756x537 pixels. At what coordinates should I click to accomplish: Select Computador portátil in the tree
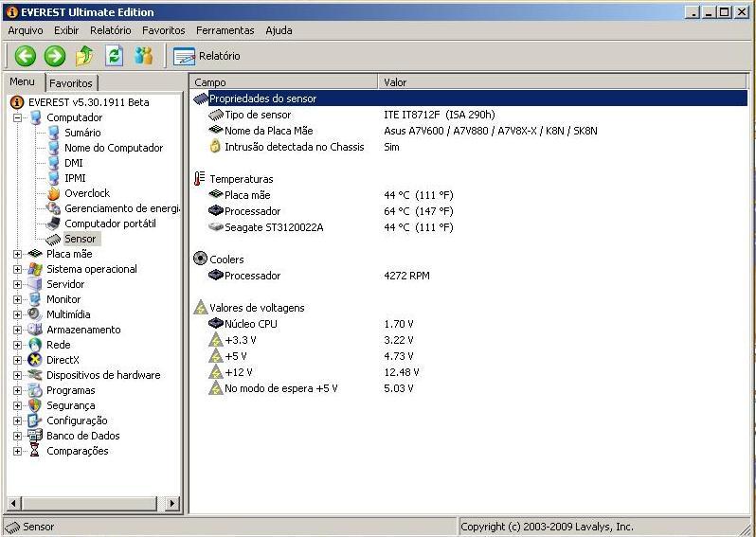(110, 224)
